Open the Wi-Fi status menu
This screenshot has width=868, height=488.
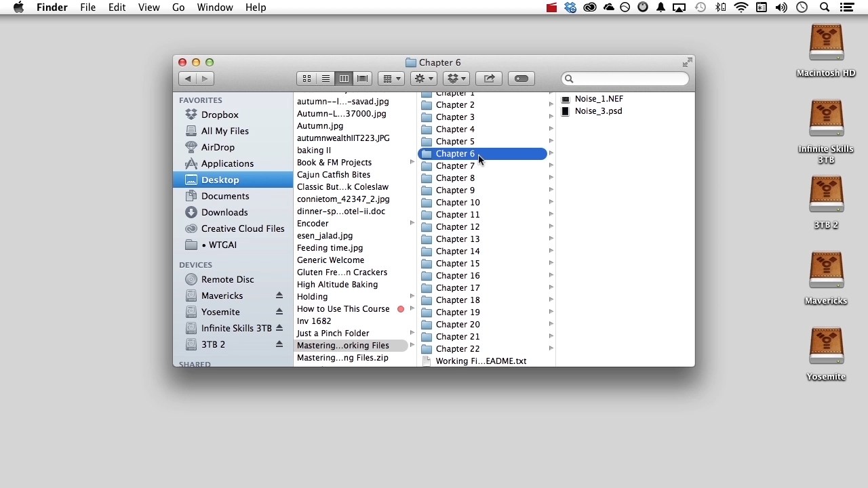point(741,7)
